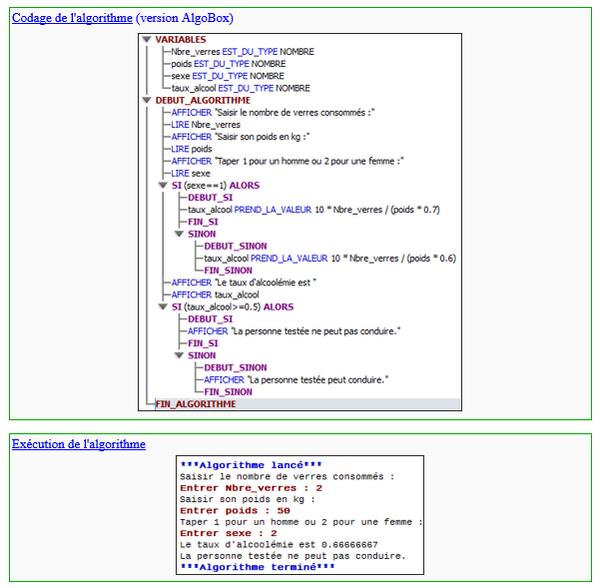Screen dimensions: 600x588
Task: Open the 'Codage de l'algorithme' link
Action: click(x=72, y=18)
